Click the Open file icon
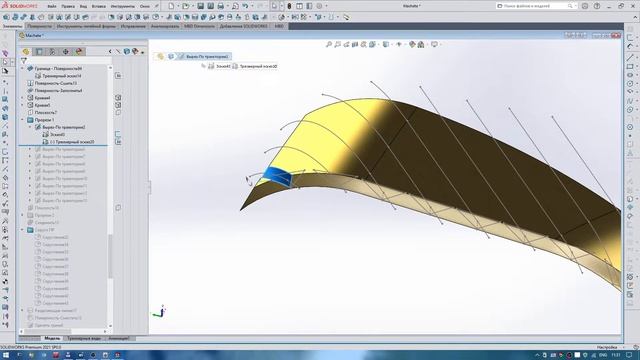The height and width of the screenshot is (360, 640). tap(185, 6)
